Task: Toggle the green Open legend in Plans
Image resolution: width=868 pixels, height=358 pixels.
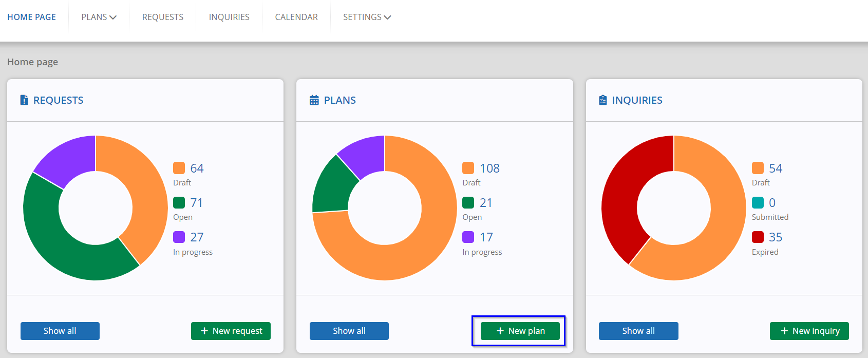Action: click(x=468, y=202)
